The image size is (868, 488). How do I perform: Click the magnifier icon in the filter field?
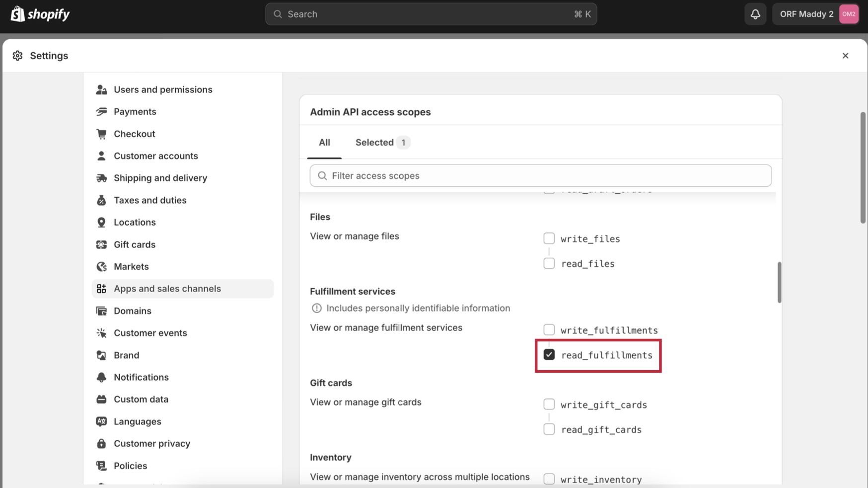point(322,176)
